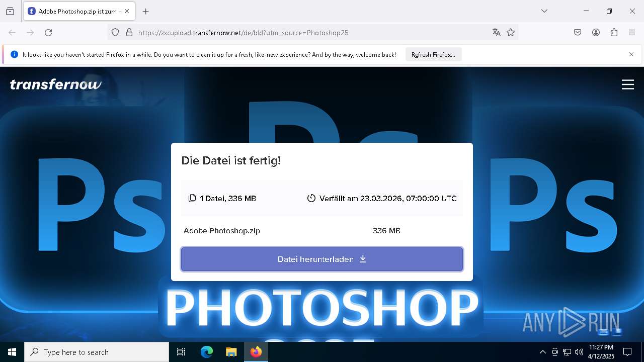
Task: Select the Adobe Photoshop.zip browser tab
Action: pyautogui.click(x=78, y=11)
